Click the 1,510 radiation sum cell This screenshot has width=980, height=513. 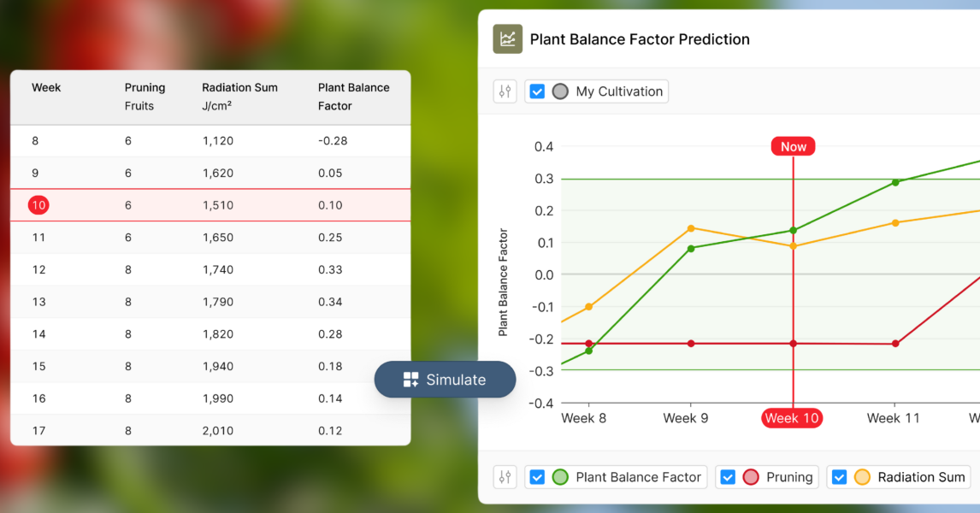217,205
